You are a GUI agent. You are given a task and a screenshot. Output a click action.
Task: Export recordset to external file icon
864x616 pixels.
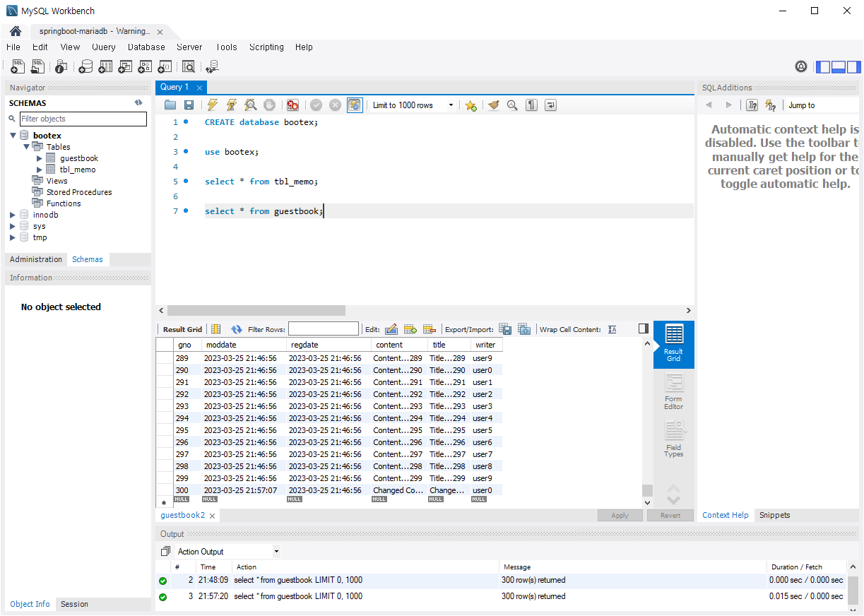505,329
